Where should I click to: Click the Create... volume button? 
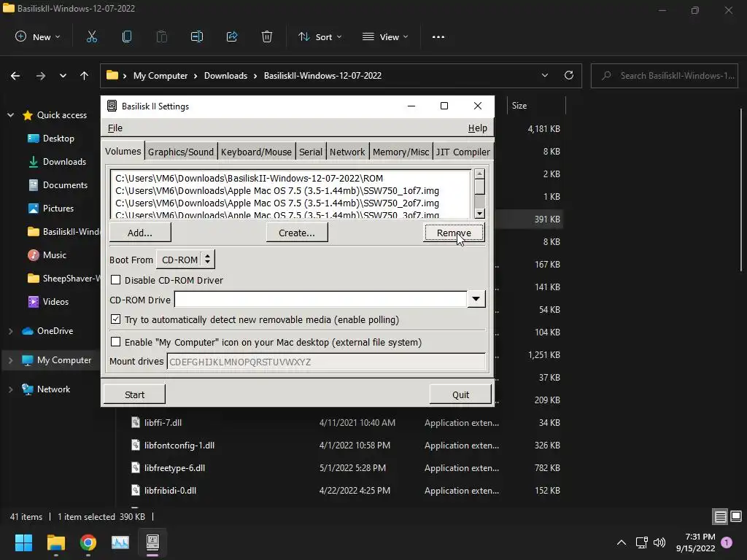click(297, 233)
